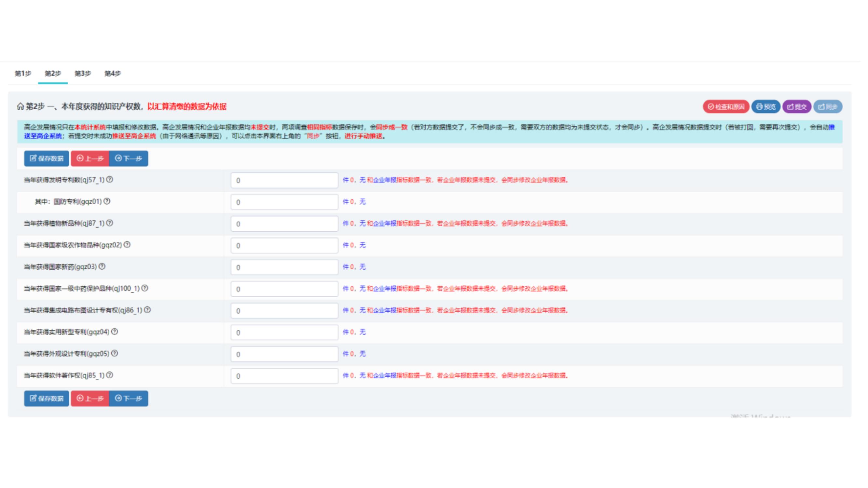Focus the 当年获得发明专利数 input field
This screenshot has width=868, height=488.
[x=284, y=181]
